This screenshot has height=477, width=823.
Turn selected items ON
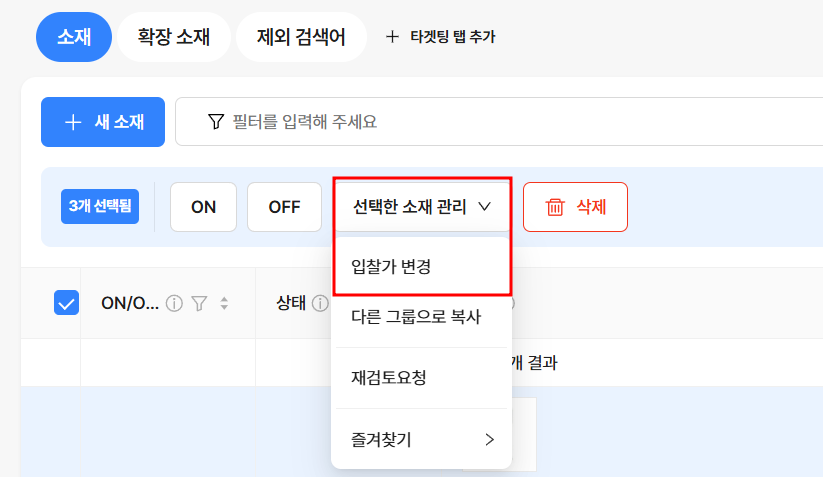point(204,207)
